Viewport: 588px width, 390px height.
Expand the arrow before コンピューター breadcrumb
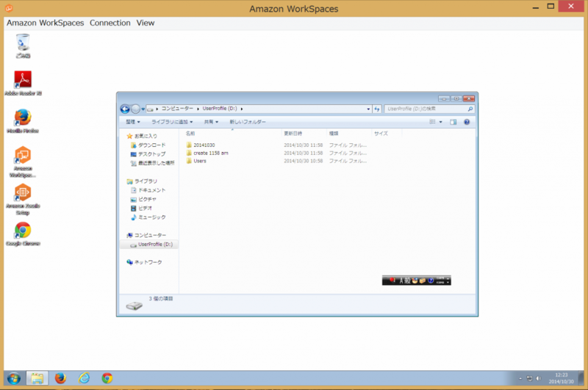(x=157, y=109)
